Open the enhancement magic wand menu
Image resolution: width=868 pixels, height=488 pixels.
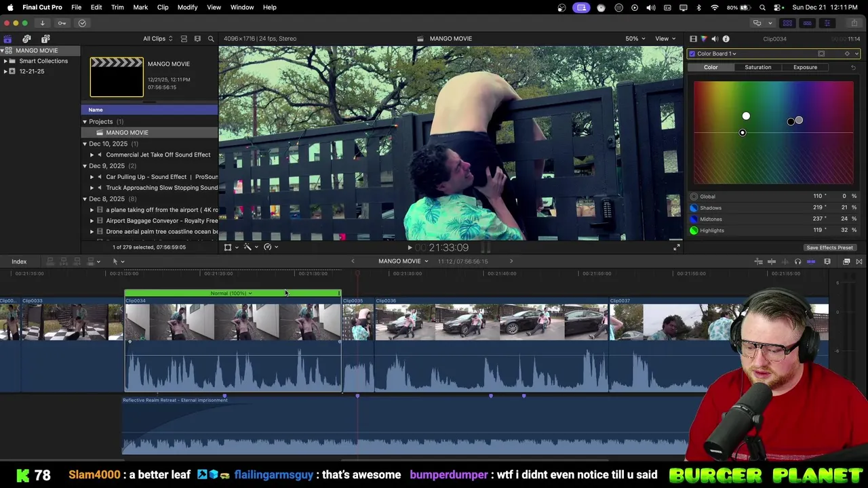pyautogui.click(x=250, y=247)
